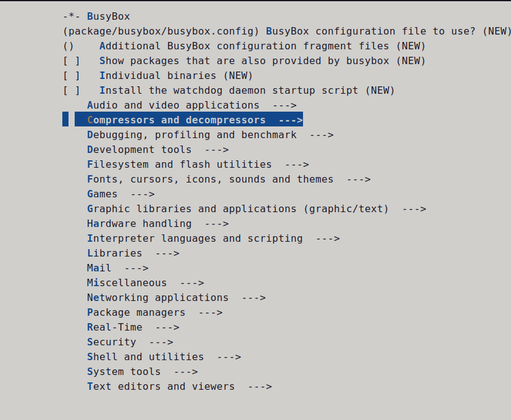Toggle Install the watchdog daemon startup script
This screenshot has height=420, width=511.
tap(229, 90)
